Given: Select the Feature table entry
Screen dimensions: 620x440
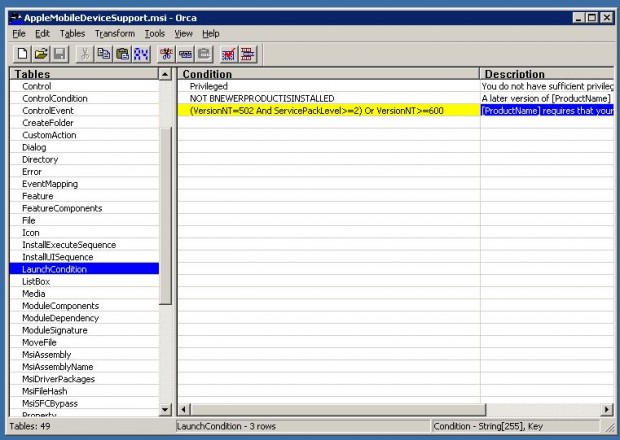Looking at the screenshot, I should (40, 196).
